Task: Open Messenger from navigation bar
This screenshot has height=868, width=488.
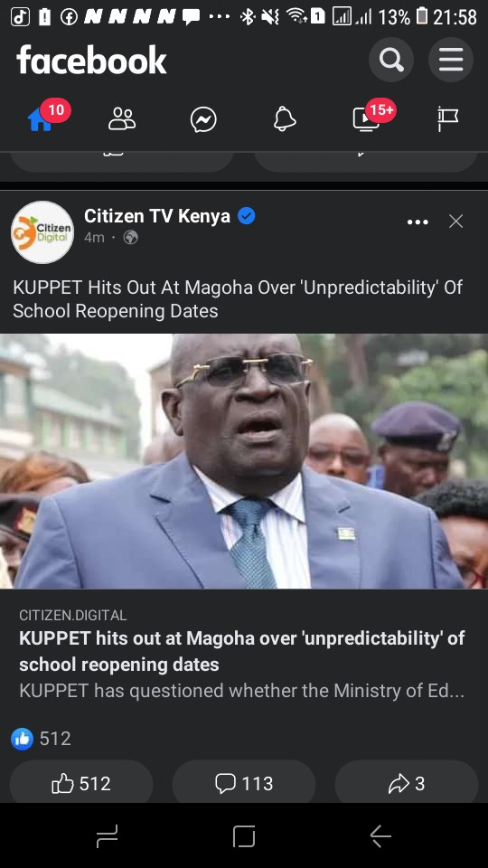Action: [203, 119]
